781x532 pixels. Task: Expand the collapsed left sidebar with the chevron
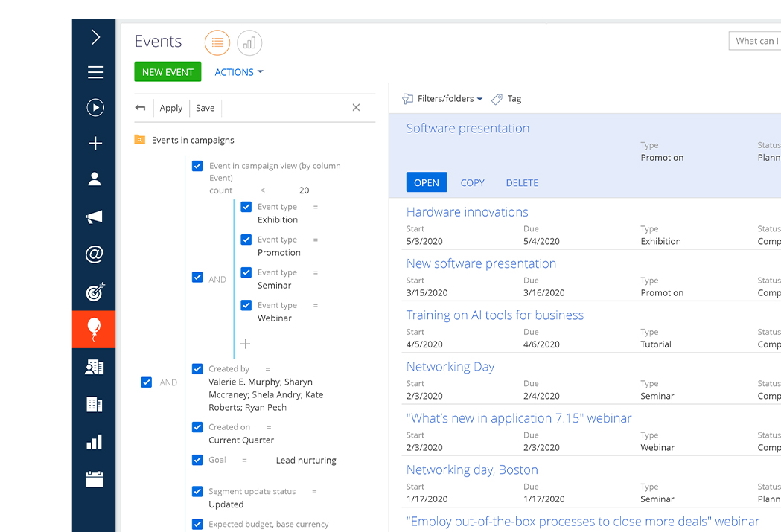click(x=95, y=37)
